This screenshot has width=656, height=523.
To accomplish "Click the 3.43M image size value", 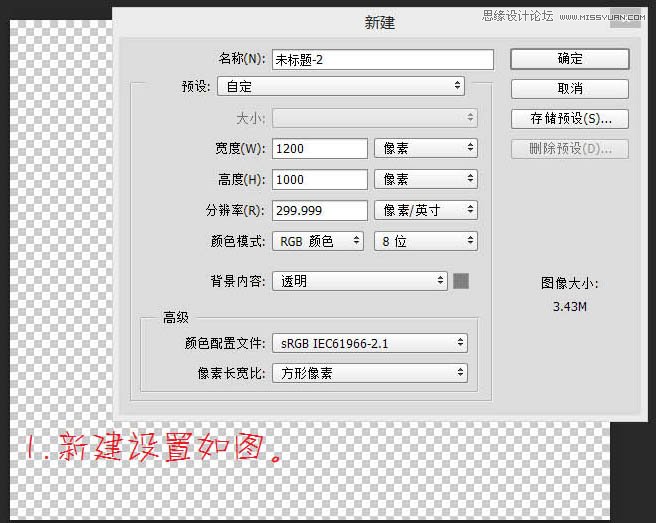I will tap(570, 307).
